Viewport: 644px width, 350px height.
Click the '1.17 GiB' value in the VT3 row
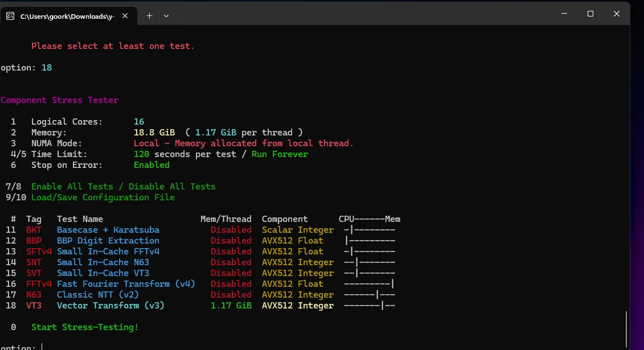coord(231,306)
